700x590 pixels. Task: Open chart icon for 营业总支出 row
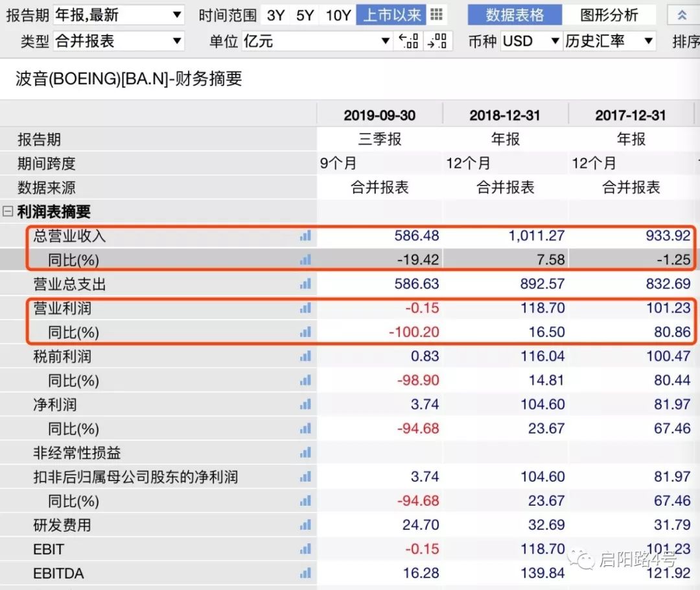[306, 284]
